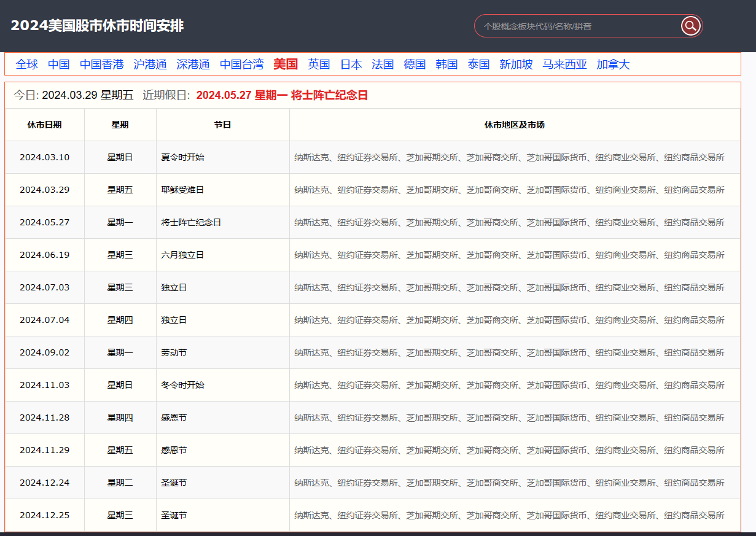Open the 沪港通 tab
756x536 pixels.
[x=150, y=64]
